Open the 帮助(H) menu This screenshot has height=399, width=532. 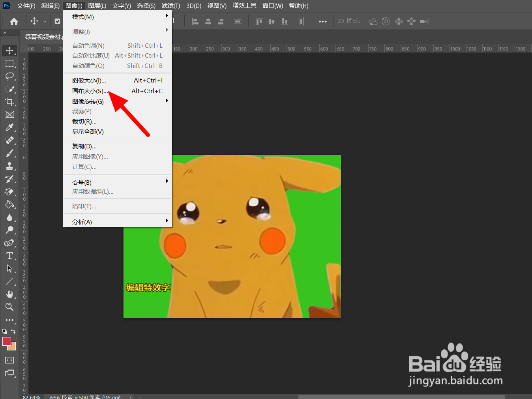click(299, 6)
